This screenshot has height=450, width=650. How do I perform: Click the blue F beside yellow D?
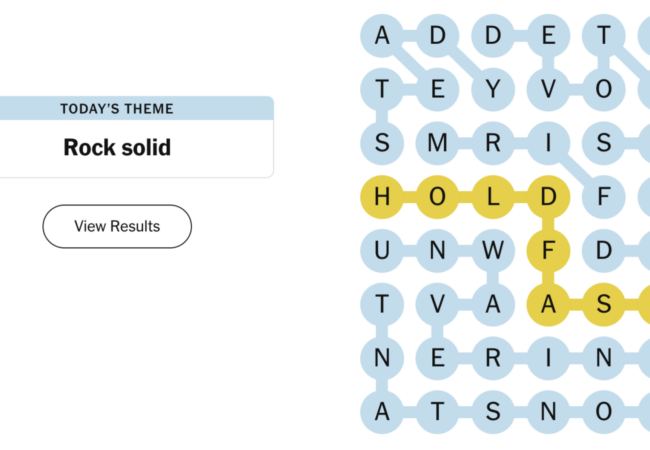pos(603,196)
